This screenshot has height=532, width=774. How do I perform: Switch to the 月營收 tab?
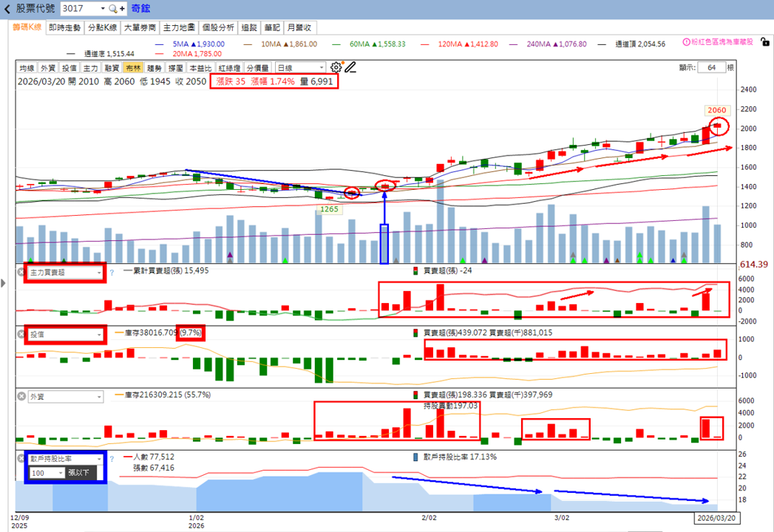point(299,27)
